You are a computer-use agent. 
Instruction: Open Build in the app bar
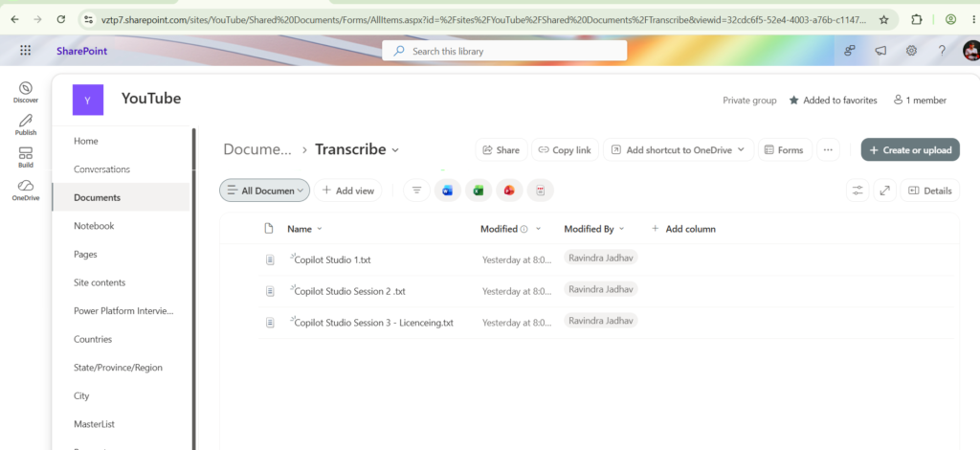click(x=26, y=157)
